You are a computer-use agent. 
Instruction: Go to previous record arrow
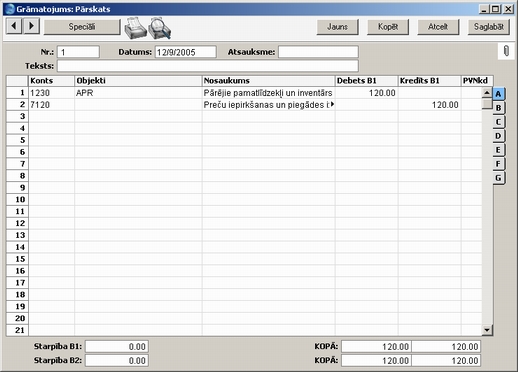(x=14, y=26)
